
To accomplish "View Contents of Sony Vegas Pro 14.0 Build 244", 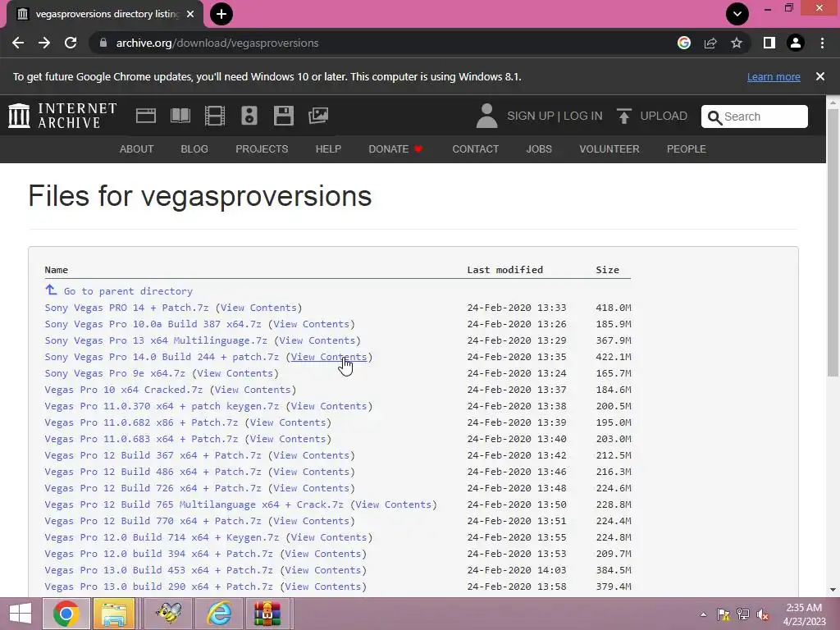I will [329, 357].
